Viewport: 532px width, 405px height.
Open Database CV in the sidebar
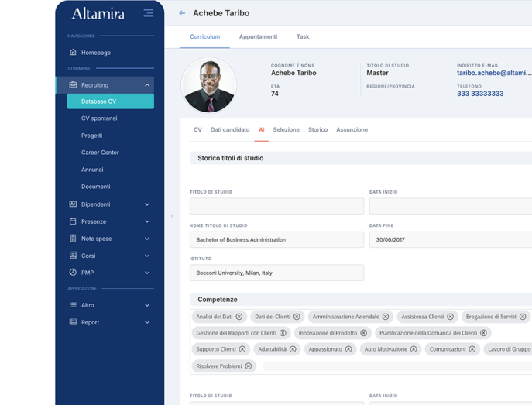(111, 101)
